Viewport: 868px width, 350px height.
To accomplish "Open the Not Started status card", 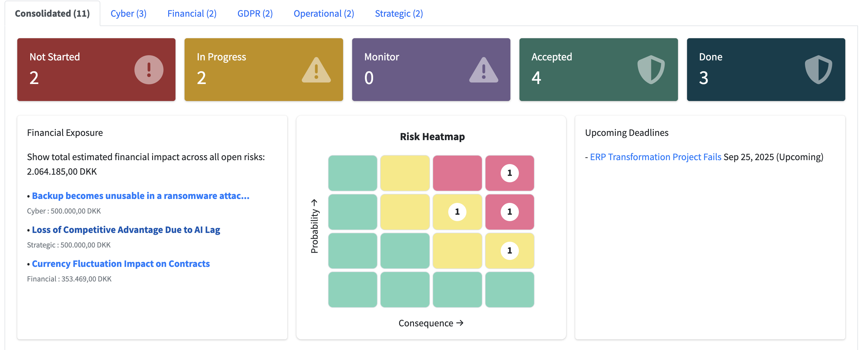I will click(96, 69).
